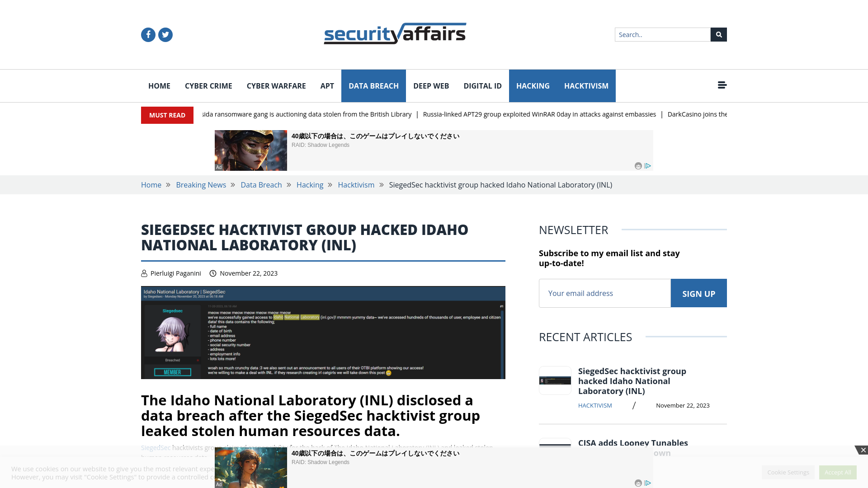
Task: Click the NEWSLETTER heading
Action: point(573,230)
